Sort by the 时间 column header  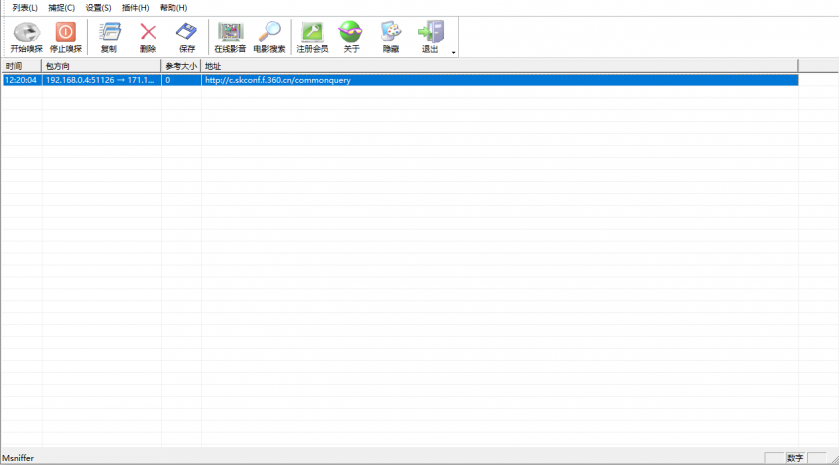tap(21, 66)
